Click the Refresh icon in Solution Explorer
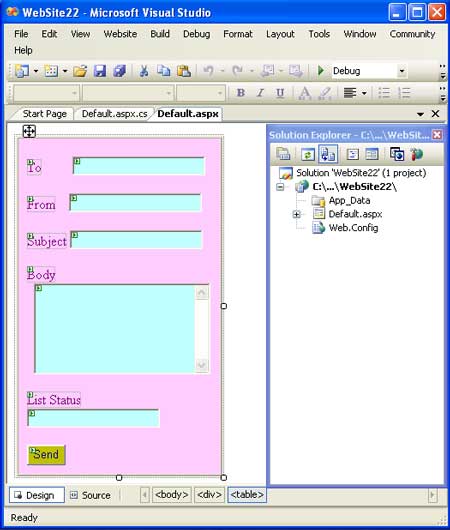Image resolution: width=450 pixels, height=530 pixels. pos(308,155)
